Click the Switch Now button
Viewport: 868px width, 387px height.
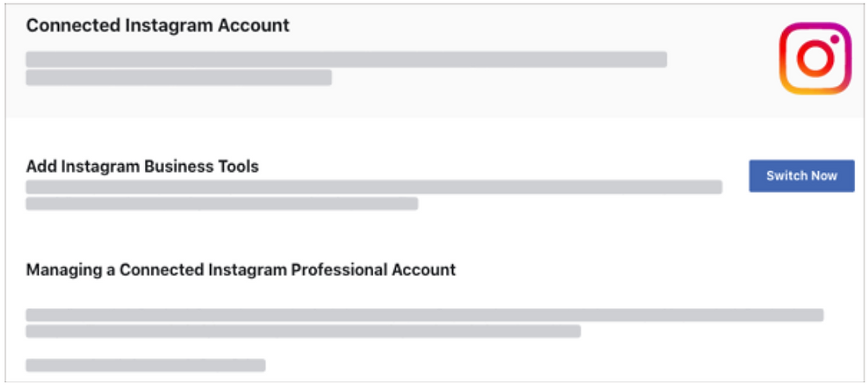[801, 176]
